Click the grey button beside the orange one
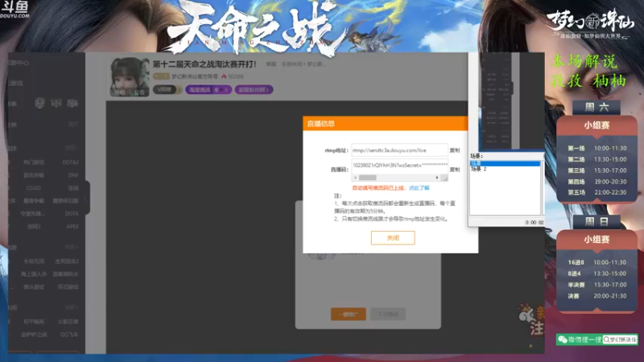The height and width of the screenshot is (362, 644). (388, 314)
